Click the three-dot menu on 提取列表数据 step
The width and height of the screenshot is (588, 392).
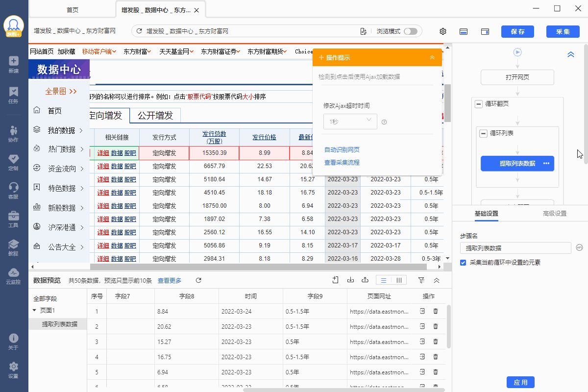click(547, 164)
